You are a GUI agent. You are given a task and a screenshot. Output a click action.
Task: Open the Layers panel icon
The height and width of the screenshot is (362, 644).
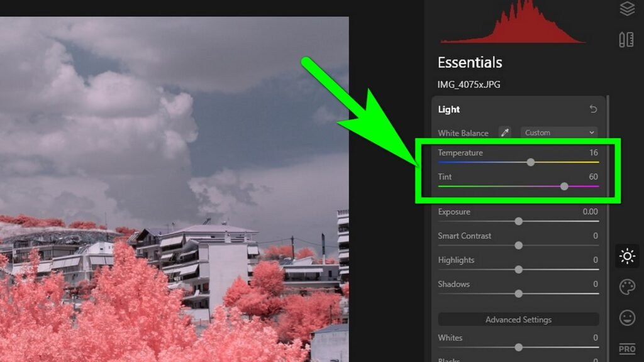[627, 8]
